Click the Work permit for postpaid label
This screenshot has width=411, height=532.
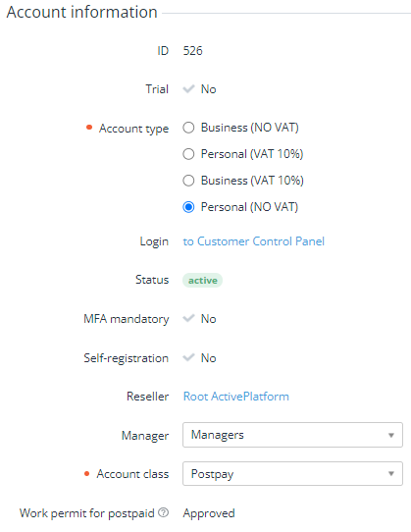point(87,513)
